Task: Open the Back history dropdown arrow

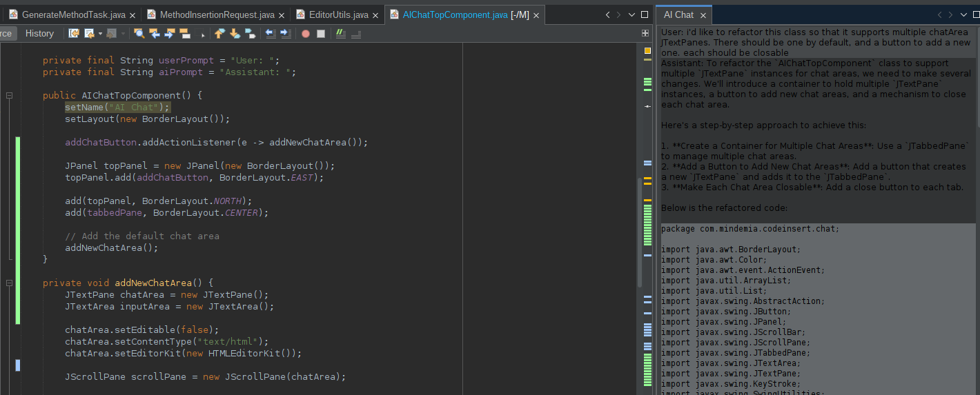Action: 100,33
